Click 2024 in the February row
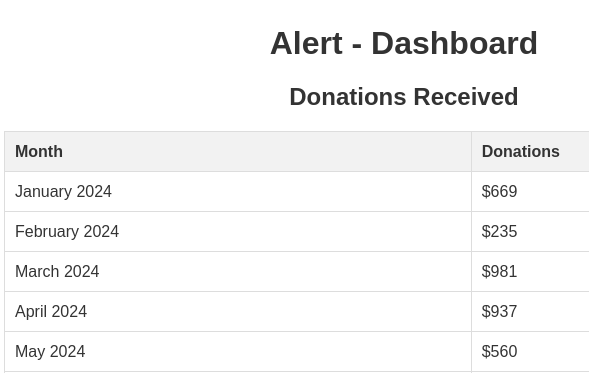The width and height of the screenshot is (589, 373). pos(101,231)
